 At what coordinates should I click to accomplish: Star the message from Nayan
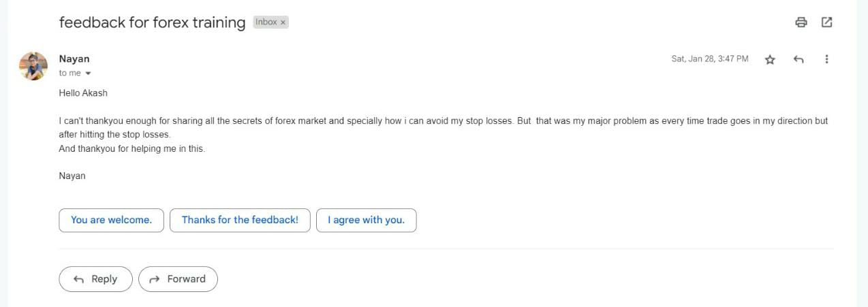(x=770, y=60)
